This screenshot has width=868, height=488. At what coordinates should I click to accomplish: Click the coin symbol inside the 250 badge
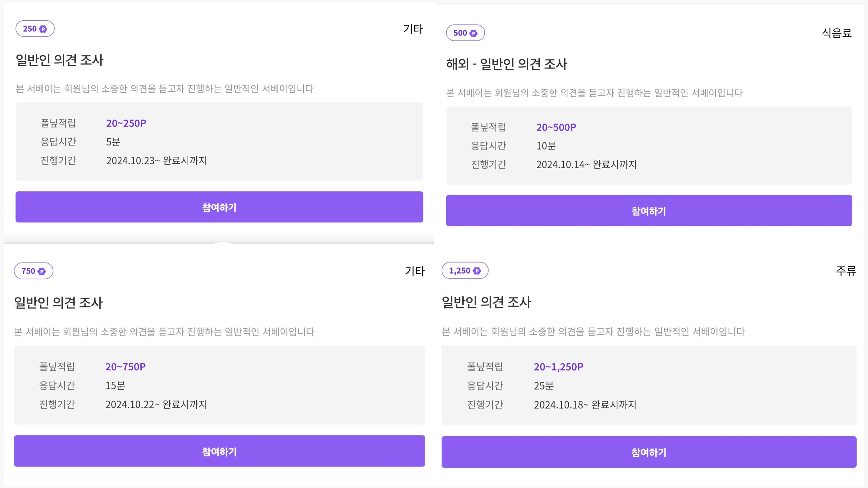(43, 29)
